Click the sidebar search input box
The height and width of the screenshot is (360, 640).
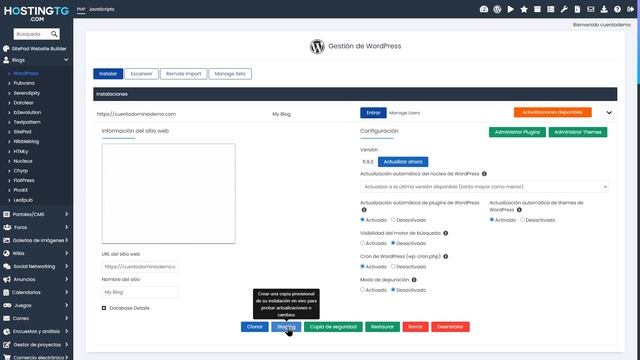(32, 34)
